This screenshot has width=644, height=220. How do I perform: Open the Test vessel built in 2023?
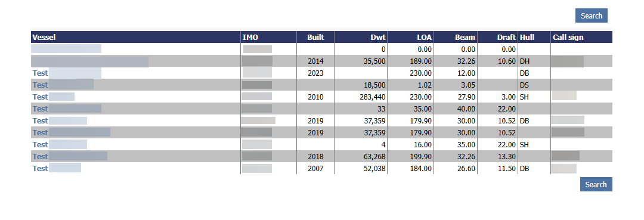click(x=67, y=73)
